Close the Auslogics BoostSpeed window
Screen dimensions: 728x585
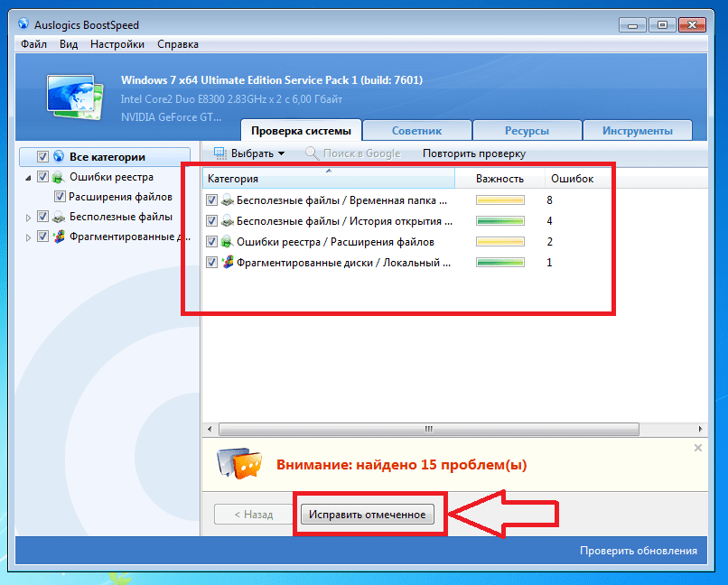click(x=692, y=25)
